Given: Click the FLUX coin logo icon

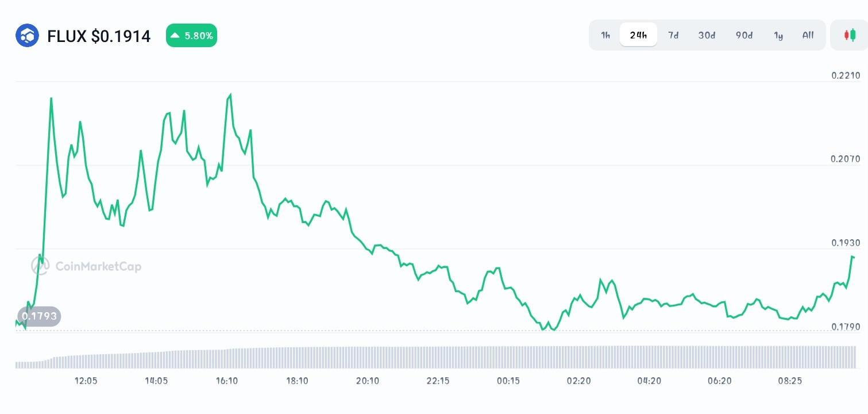Looking at the screenshot, I should tap(27, 35).
